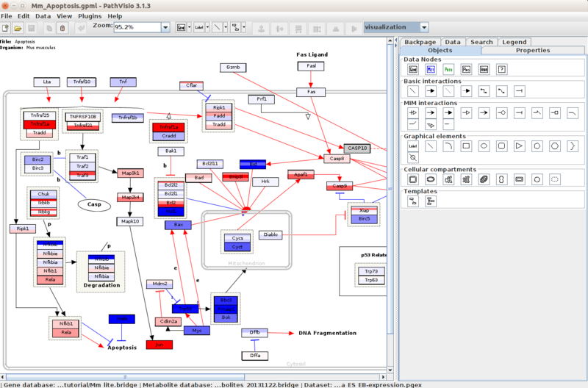This screenshot has width=588, height=388.
Task: Open the View menu
Action: tap(64, 16)
